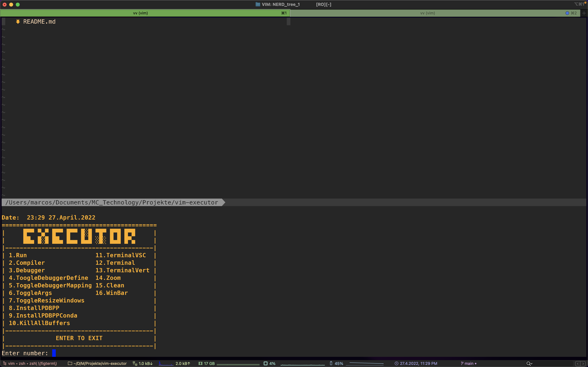The height and width of the screenshot is (367, 588).
Task: Switch to the first vv (vim) tab
Action: pos(140,13)
